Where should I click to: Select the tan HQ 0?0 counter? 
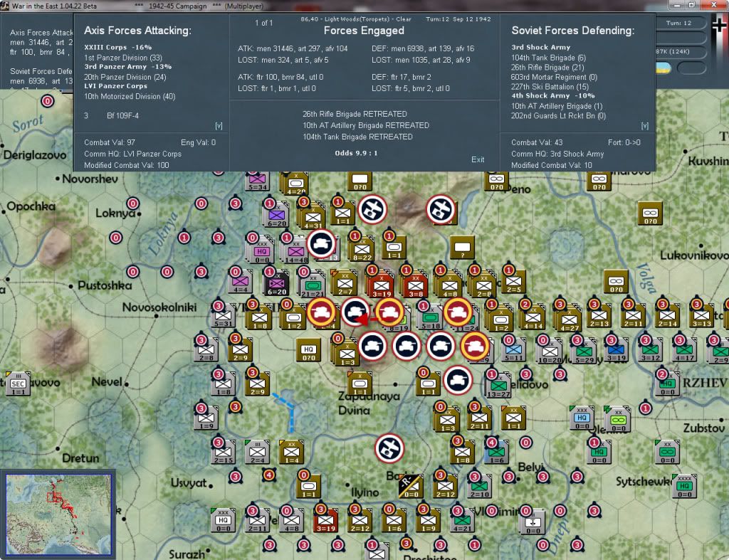pos(309,350)
